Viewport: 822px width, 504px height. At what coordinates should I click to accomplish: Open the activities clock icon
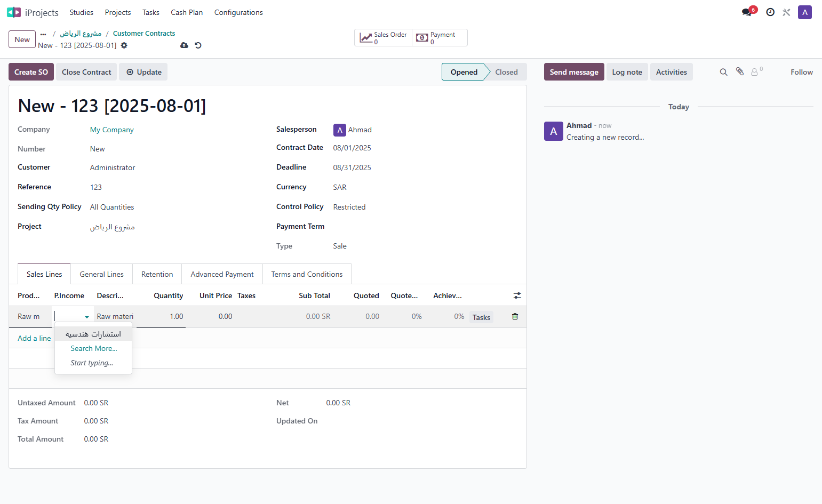(770, 12)
